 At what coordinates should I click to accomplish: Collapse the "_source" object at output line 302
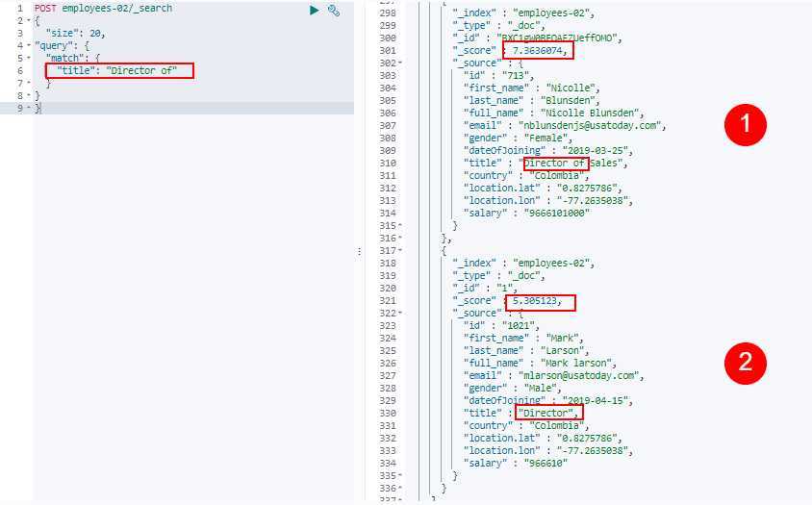400,63
